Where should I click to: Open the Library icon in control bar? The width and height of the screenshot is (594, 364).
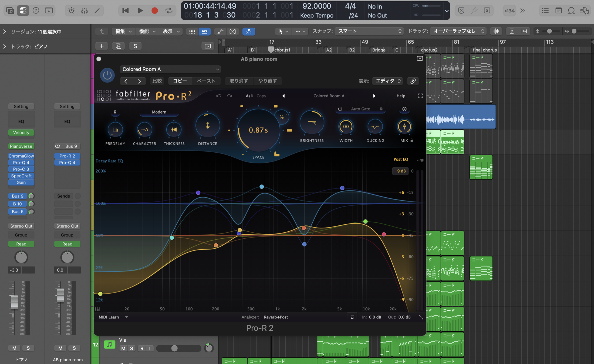[x=10, y=11]
